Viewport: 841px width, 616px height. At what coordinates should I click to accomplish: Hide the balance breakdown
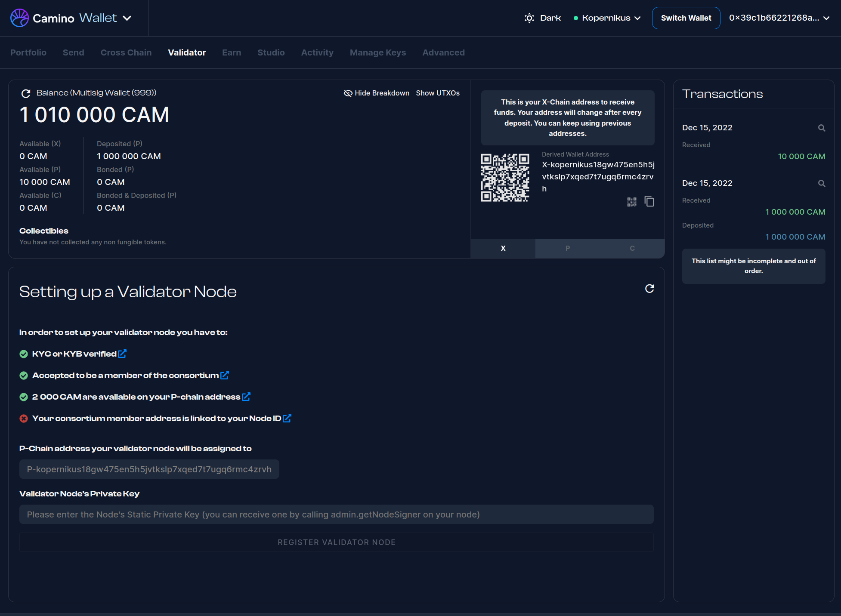[x=377, y=93]
